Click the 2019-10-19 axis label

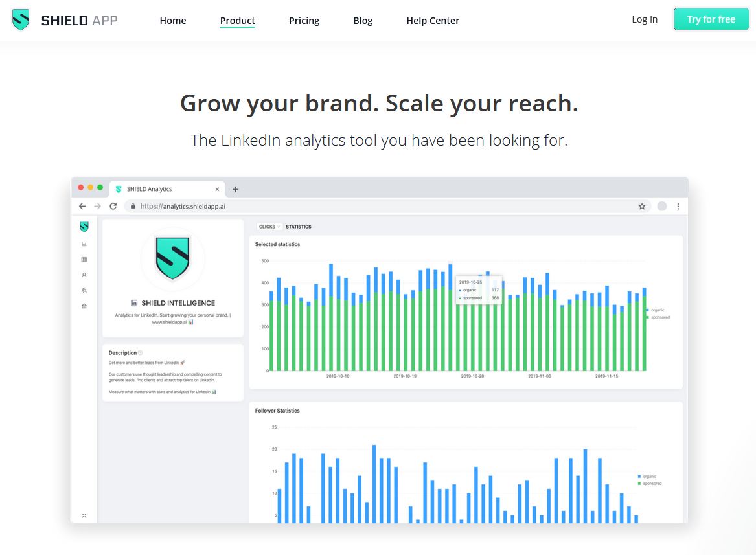click(405, 376)
